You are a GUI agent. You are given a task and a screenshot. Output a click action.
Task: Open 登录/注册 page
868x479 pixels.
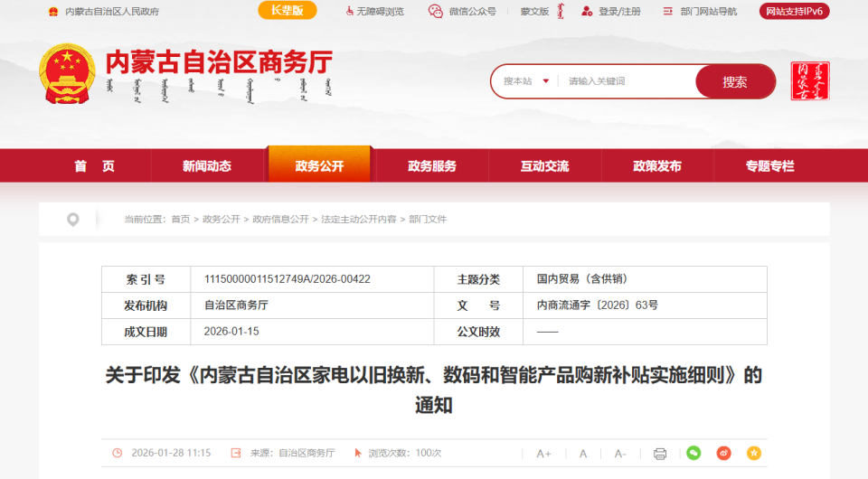[619, 11]
